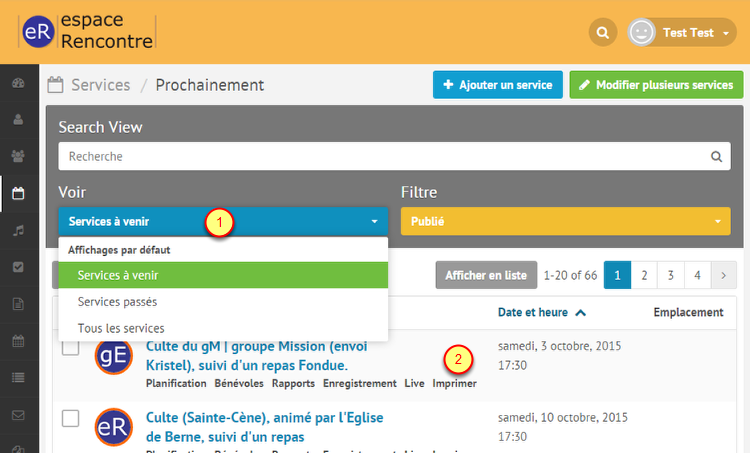Click the next page arrow in pagination
The height and width of the screenshot is (453, 750).
coord(724,275)
